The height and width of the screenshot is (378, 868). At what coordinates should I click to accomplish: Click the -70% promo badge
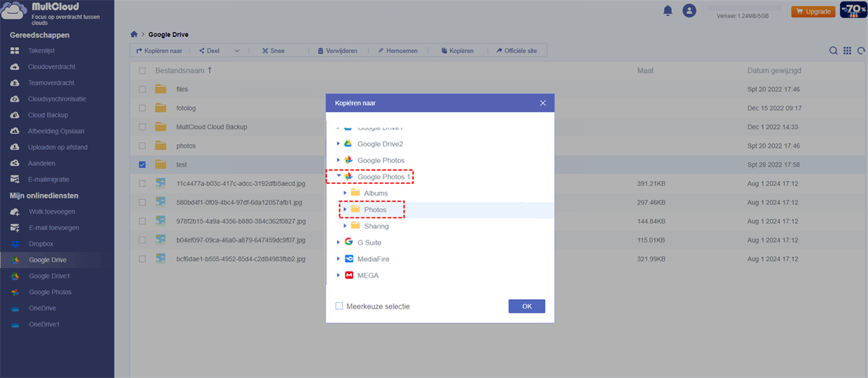(854, 10)
